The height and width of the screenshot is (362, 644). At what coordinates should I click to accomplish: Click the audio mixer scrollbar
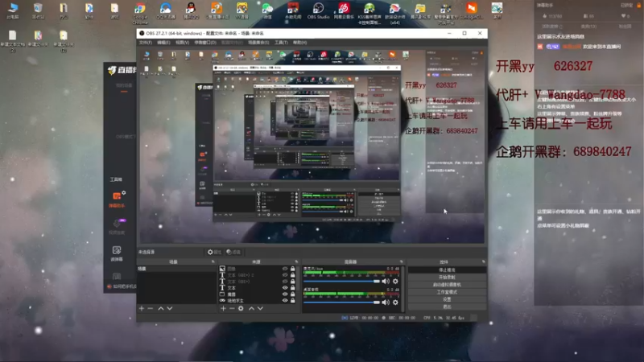point(403,289)
